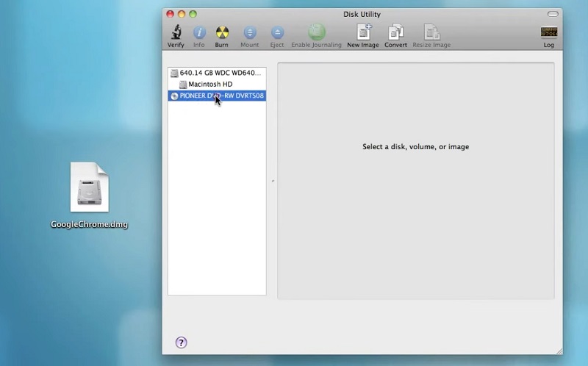Select the 640.14 GB WDC disk
Image resolution: width=588 pixels, height=366 pixels.
pos(217,73)
